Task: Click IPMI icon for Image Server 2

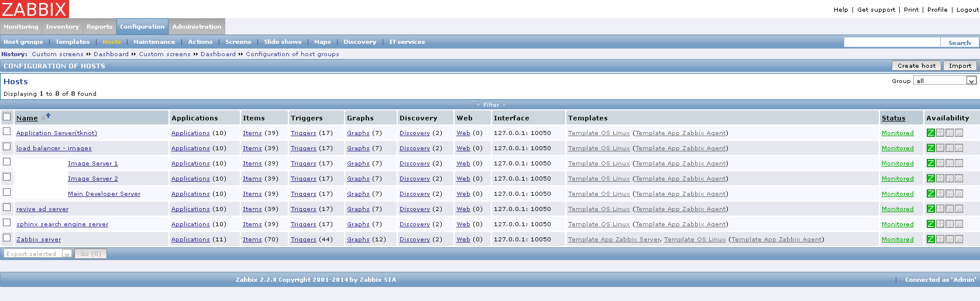Action: 959,178
